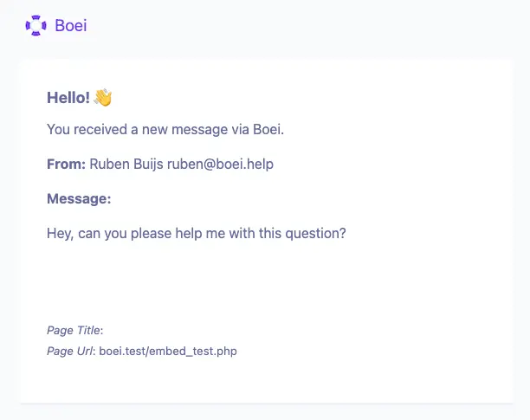The width and height of the screenshot is (530, 420).
Task: Click the bold "Message:" label
Action: click(79, 198)
